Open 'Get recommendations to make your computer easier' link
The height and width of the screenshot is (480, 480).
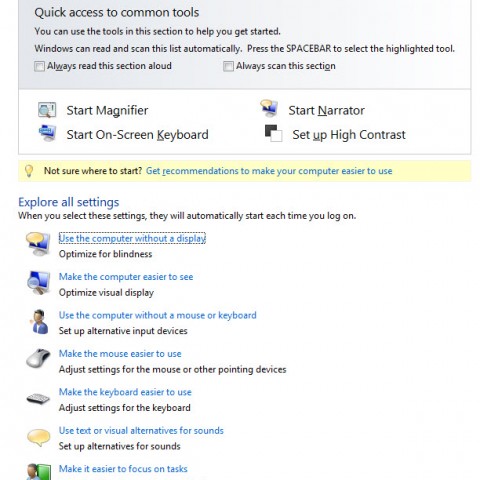coord(269,171)
